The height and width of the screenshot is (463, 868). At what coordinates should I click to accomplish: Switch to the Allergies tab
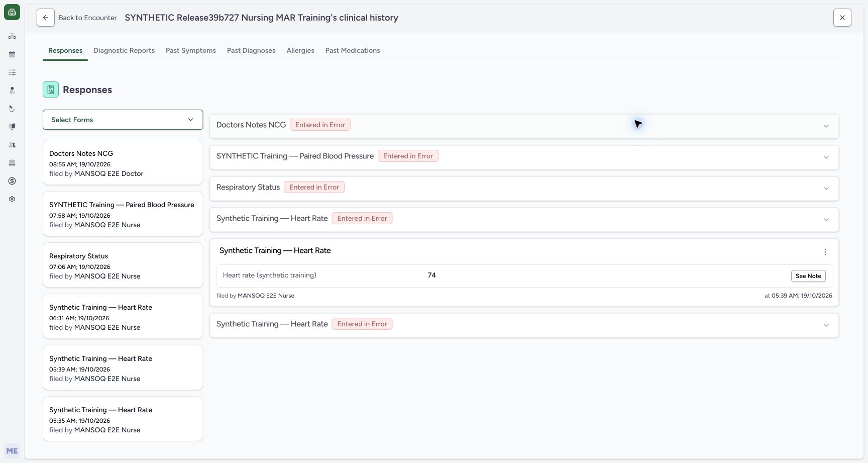[x=300, y=51]
